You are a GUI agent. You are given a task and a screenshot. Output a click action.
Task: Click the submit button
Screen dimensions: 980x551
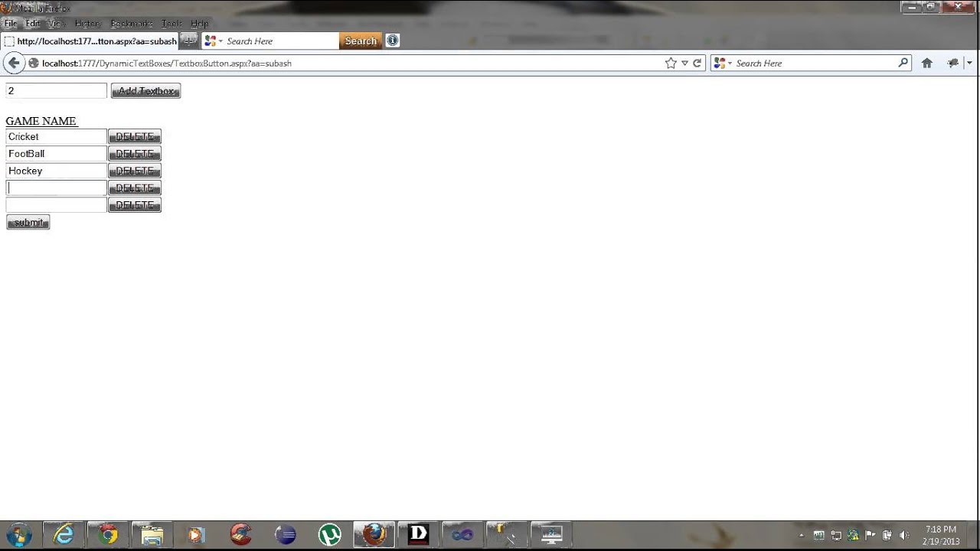[x=28, y=223]
